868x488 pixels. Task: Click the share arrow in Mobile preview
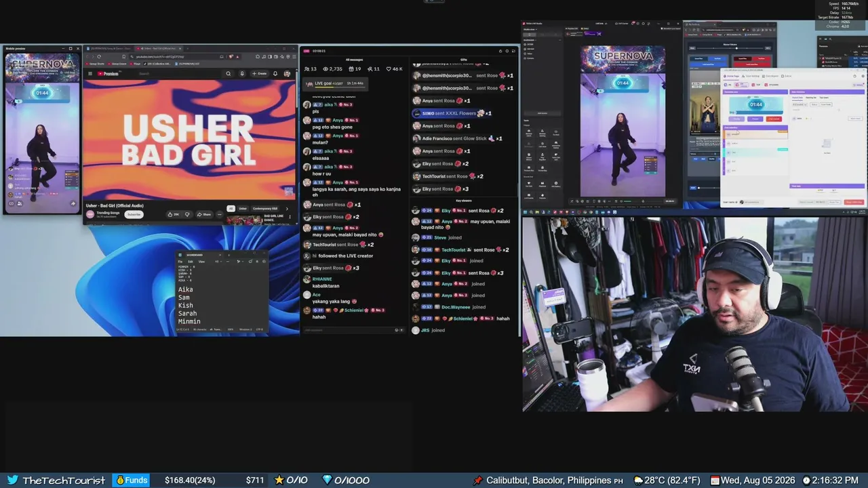coord(73,203)
